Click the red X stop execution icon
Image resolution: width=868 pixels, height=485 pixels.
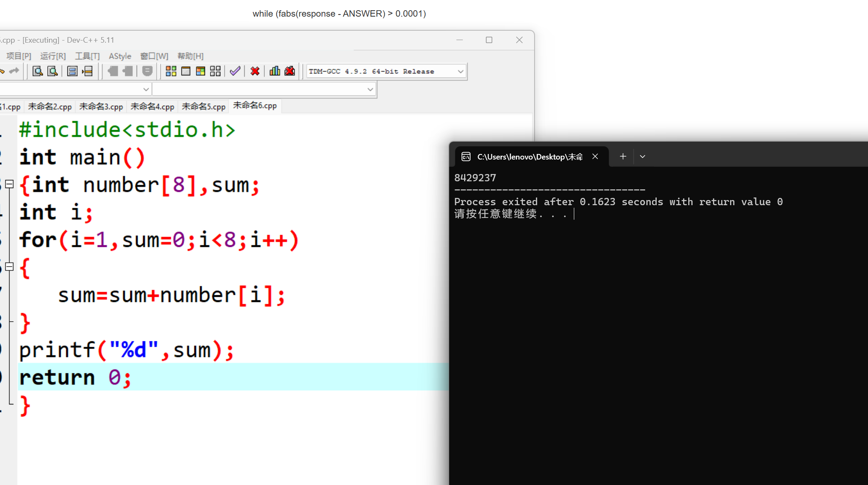[255, 71]
